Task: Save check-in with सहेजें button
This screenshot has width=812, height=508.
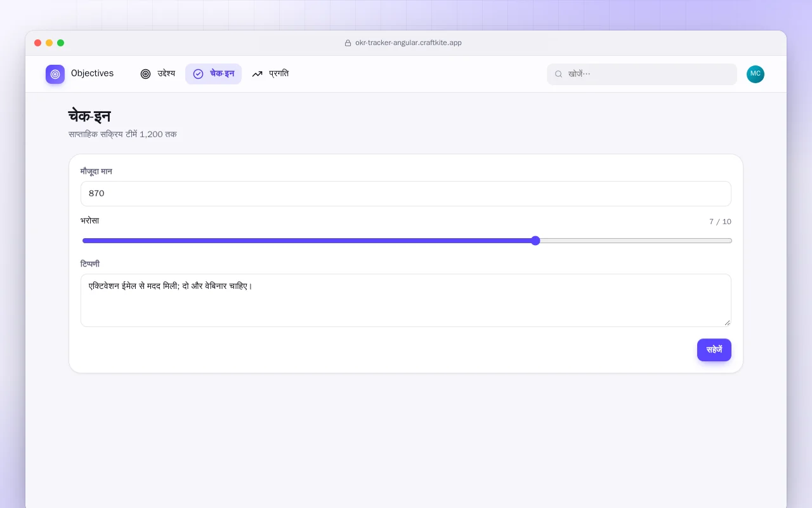Action: pyautogui.click(x=714, y=350)
